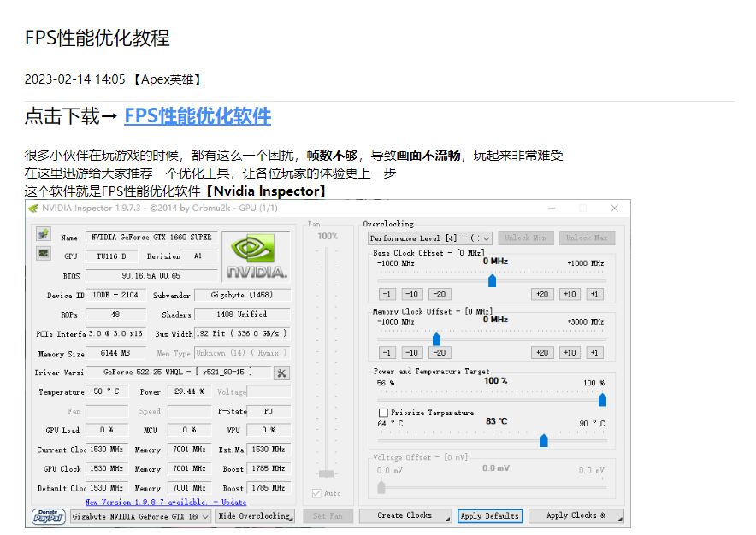Click the Voltage Offset slider handle
756x535 pixels.
point(381,487)
